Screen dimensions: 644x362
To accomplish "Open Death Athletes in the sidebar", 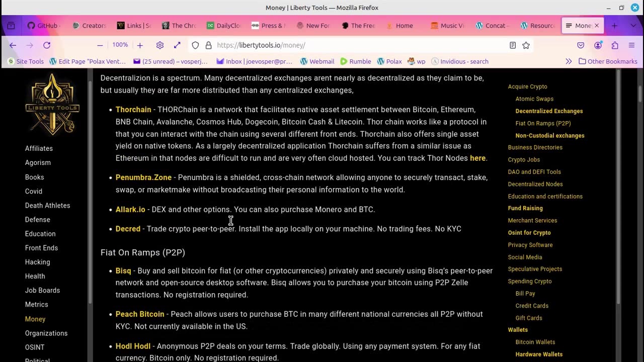I will pos(47,205).
